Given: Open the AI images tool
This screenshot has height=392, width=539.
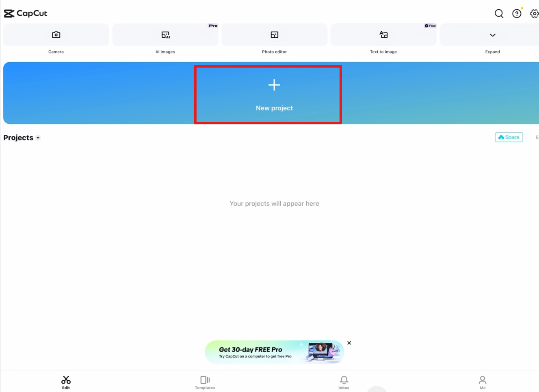Looking at the screenshot, I should click(x=165, y=34).
